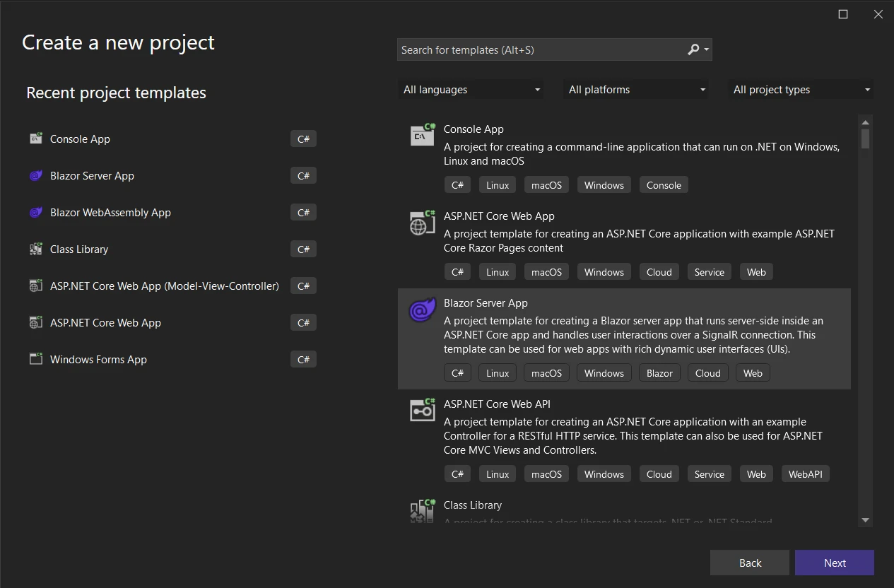This screenshot has height=588, width=894.
Task: Click the Console App icon in recent templates
Action: 35,139
